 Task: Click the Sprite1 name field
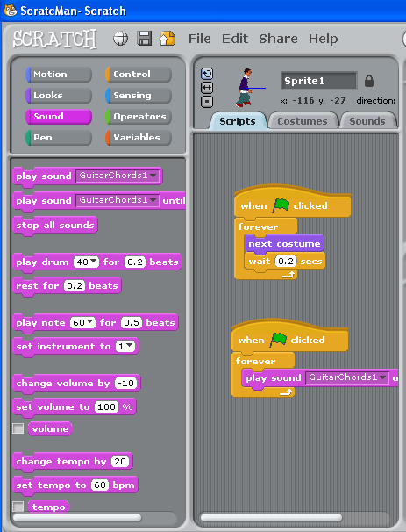click(x=319, y=81)
